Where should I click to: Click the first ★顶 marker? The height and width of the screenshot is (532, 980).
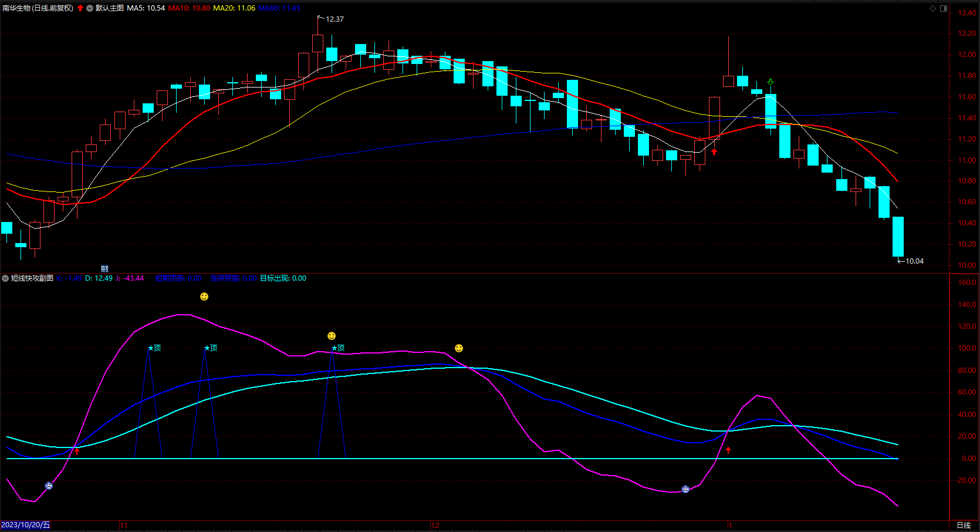coord(154,348)
